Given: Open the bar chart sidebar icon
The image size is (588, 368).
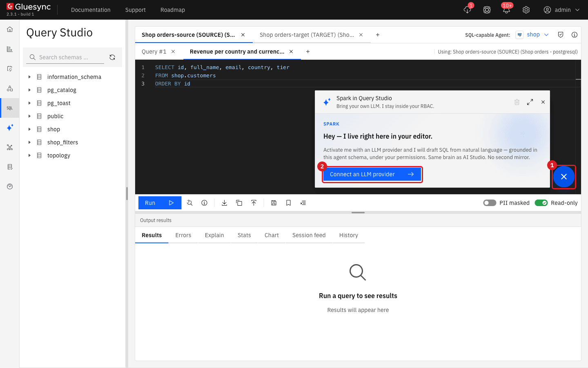Looking at the screenshot, I should click(x=10, y=49).
